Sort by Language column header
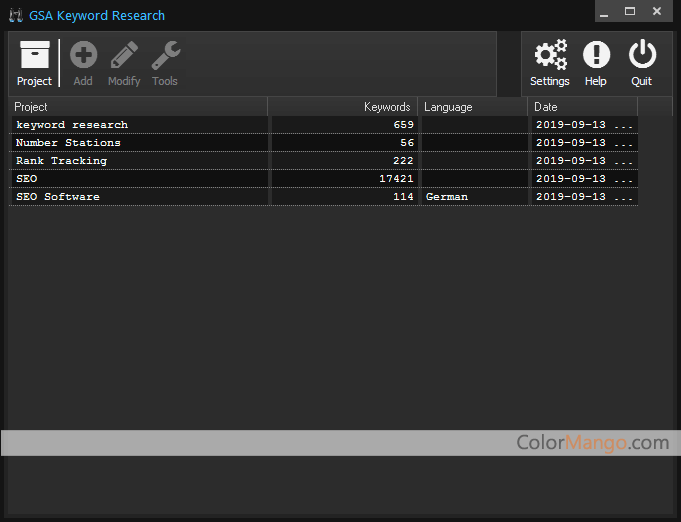The width and height of the screenshot is (681, 522). [473, 107]
